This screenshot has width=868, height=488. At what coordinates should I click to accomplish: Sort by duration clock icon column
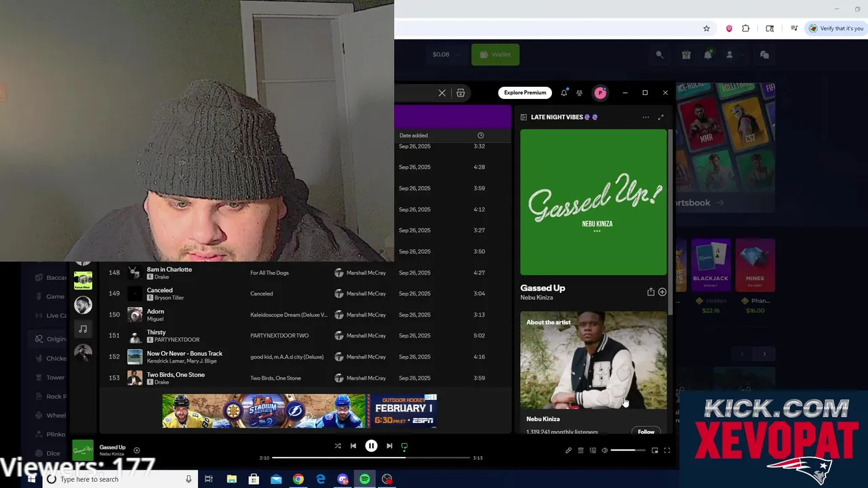[480, 136]
